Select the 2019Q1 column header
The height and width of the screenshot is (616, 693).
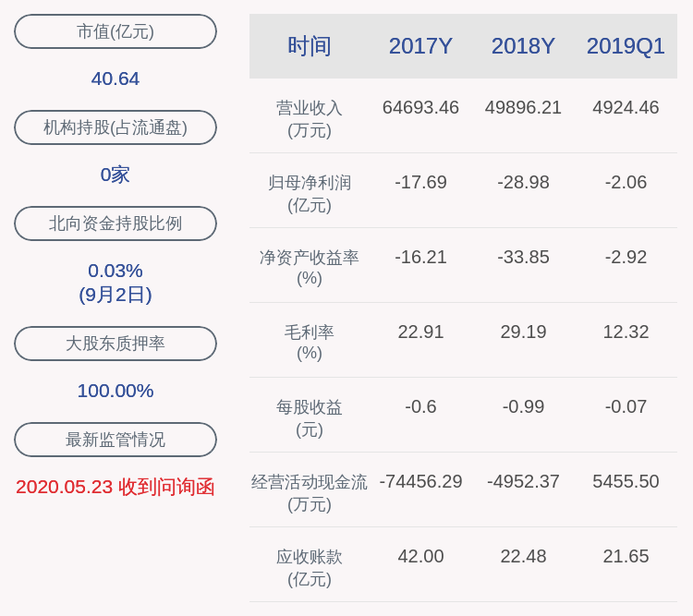coord(626,46)
